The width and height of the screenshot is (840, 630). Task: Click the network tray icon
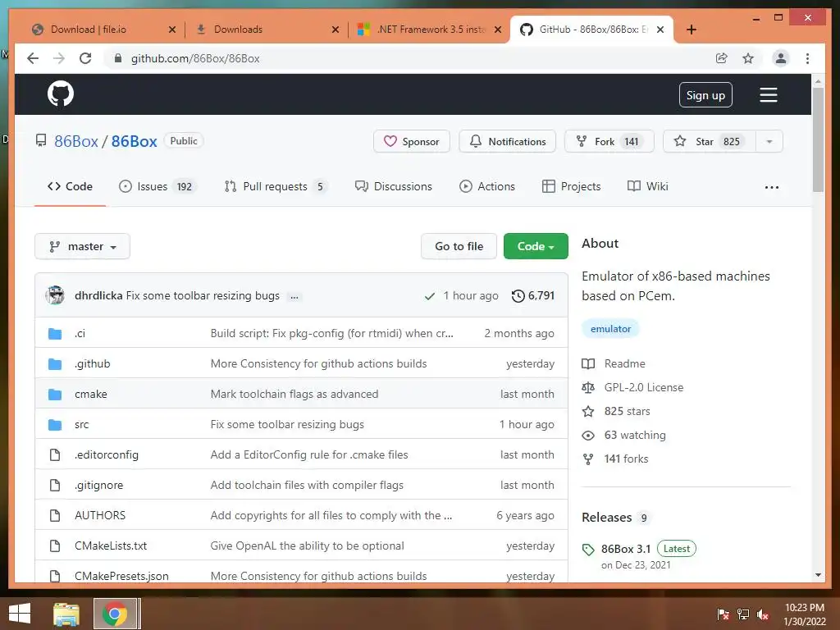click(743, 614)
